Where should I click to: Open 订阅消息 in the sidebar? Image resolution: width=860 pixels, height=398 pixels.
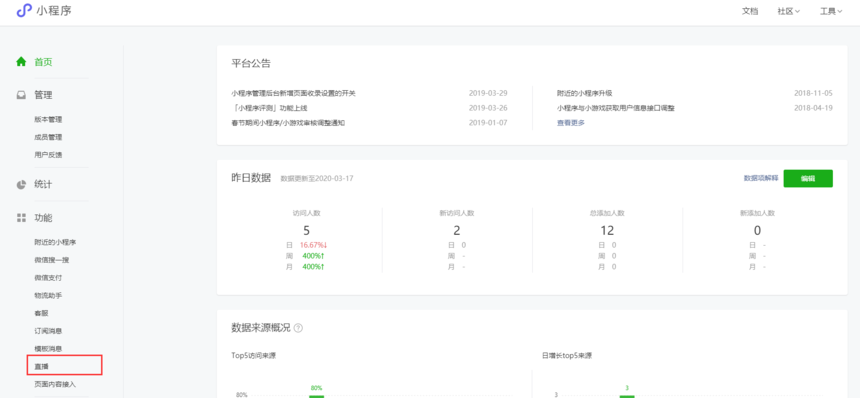(48, 331)
